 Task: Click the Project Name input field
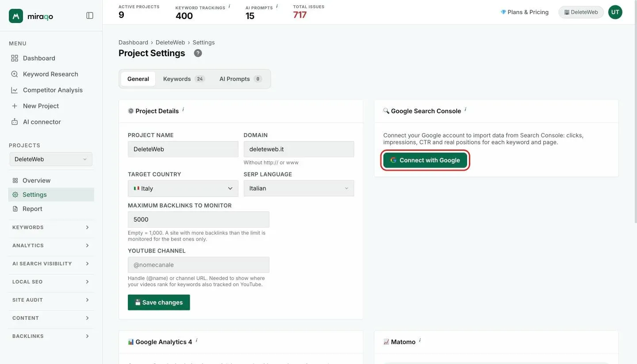click(x=183, y=149)
